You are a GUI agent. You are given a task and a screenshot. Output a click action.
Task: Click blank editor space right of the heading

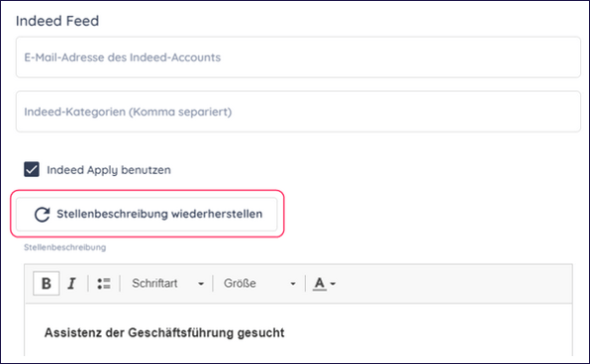pos(427,332)
